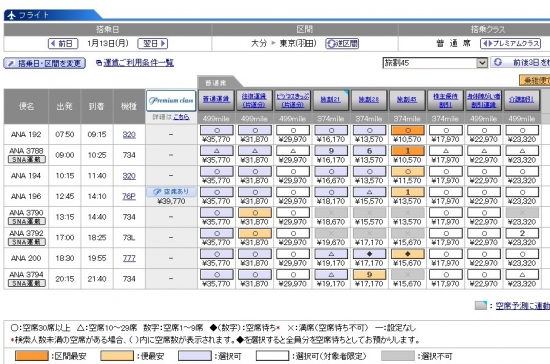Select ANA 200 旅割45 waitlist ¥15,670
The image size is (550, 364).
point(407,254)
